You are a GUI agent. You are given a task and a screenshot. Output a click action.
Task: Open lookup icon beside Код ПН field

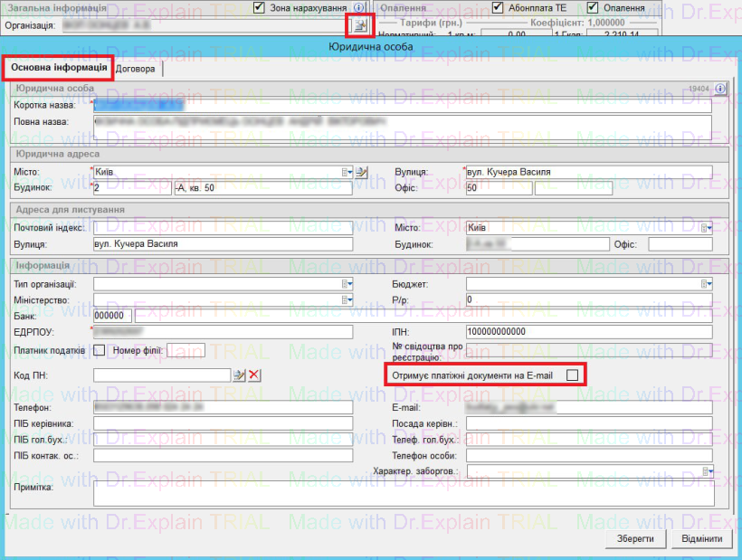(x=239, y=375)
